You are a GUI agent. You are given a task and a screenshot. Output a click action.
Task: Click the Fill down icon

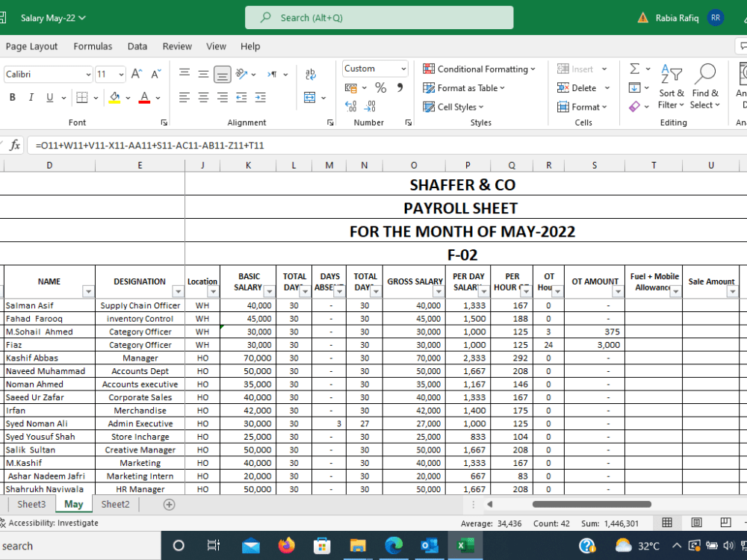[634, 87]
